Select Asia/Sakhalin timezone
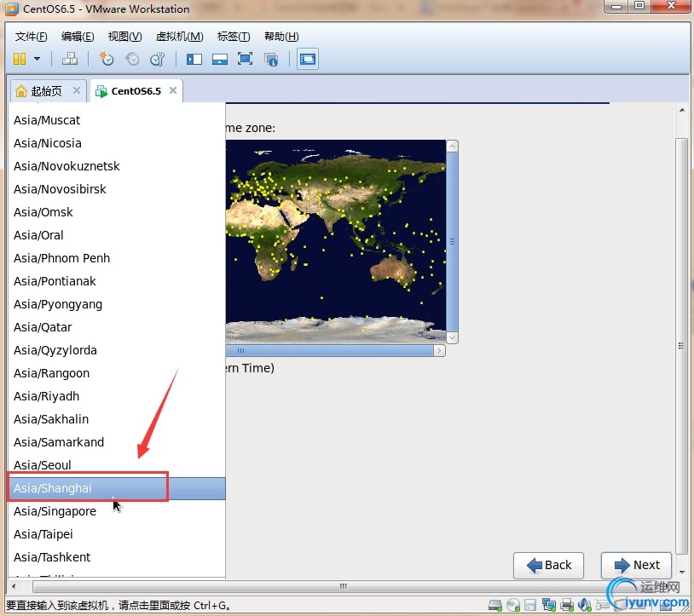Screen dimensions: 694x616 pyautogui.click(x=117, y=419)
